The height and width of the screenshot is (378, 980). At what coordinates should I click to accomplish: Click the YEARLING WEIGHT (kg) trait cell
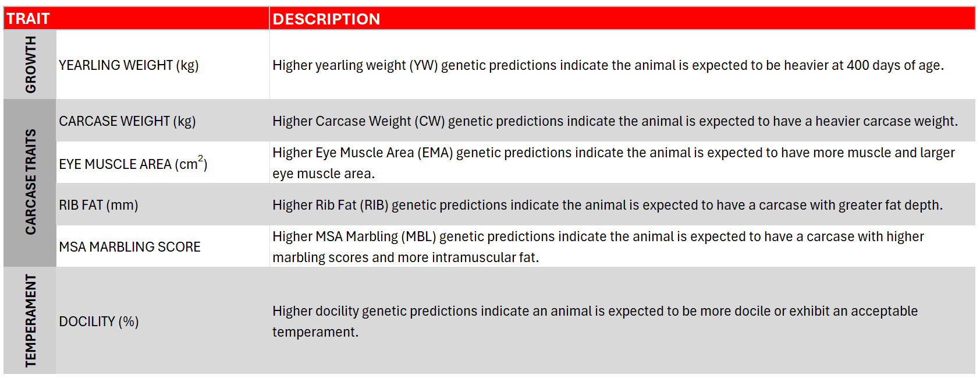[129, 65]
